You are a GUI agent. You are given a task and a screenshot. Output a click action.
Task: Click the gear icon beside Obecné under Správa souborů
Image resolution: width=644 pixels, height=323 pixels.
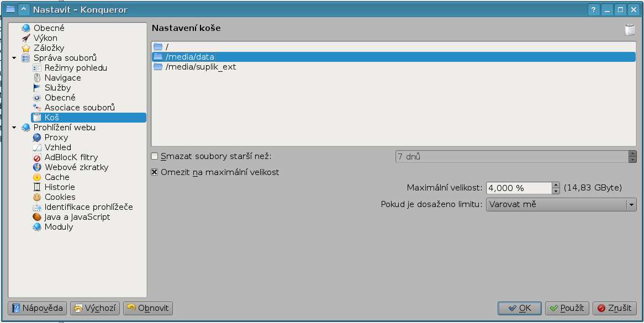(x=37, y=98)
